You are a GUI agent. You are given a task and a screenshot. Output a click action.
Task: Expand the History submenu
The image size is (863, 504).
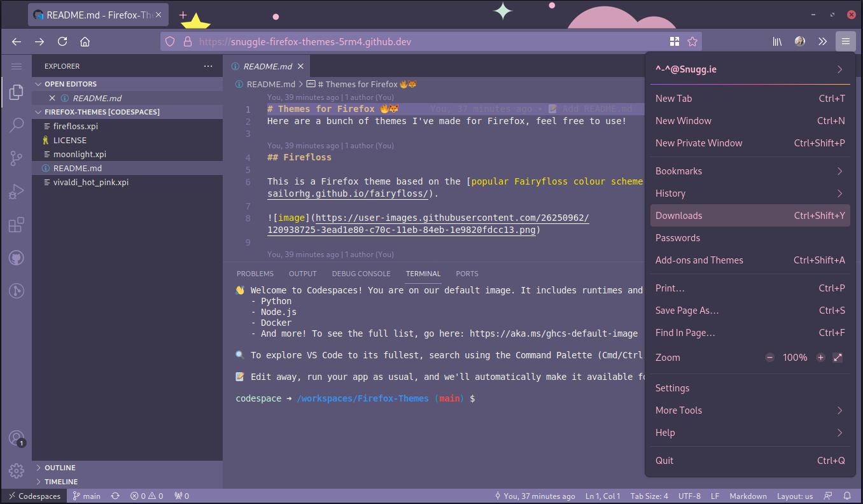pyautogui.click(x=750, y=193)
